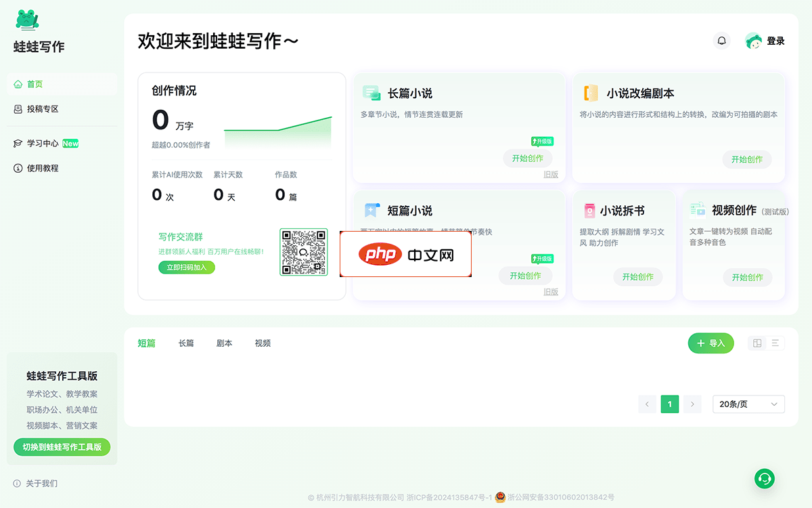Screen dimensions: 812x508
Task: Click the submission icon beside 投稿专区
Action: click(x=18, y=109)
